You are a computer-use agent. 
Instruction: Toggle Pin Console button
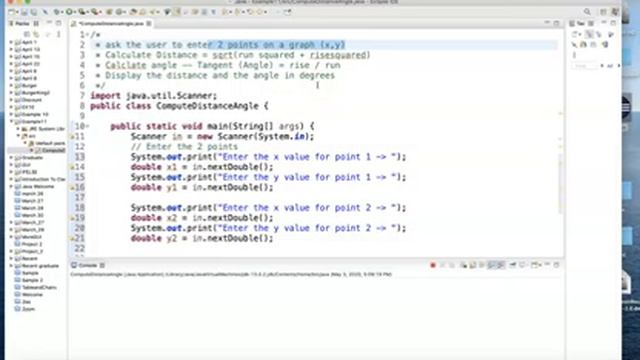click(513, 265)
